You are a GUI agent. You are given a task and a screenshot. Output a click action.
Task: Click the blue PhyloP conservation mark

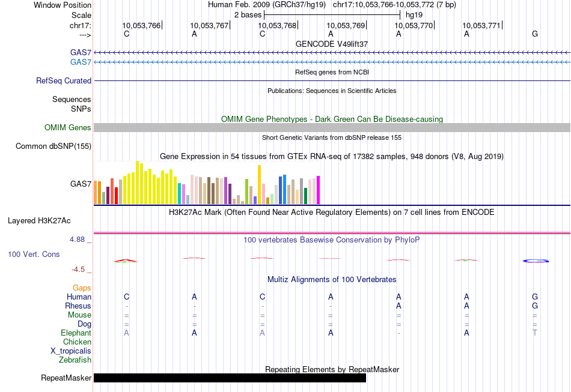point(536,261)
